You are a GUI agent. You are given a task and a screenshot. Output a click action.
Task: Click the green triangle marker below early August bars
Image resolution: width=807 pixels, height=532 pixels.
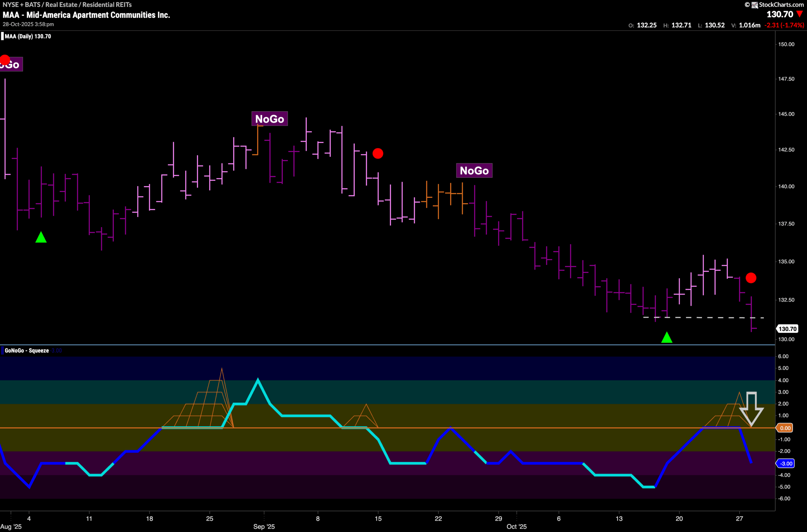click(x=41, y=237)
